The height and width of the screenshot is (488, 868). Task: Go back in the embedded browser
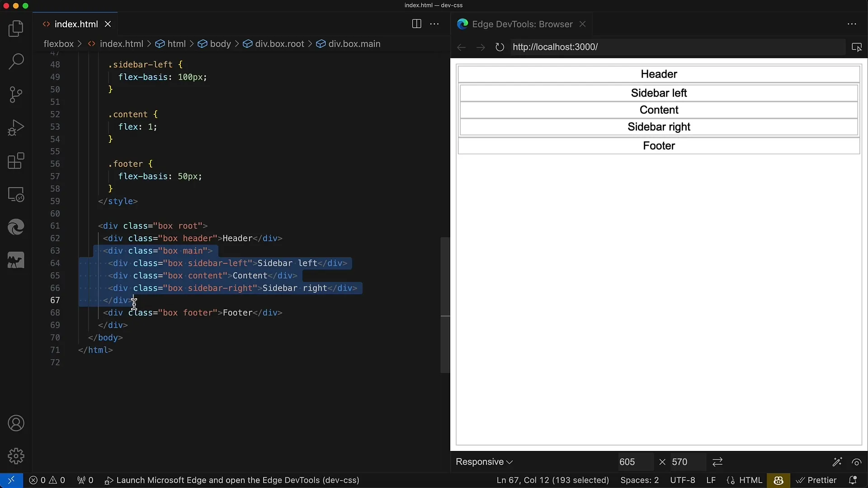point(461,47)
